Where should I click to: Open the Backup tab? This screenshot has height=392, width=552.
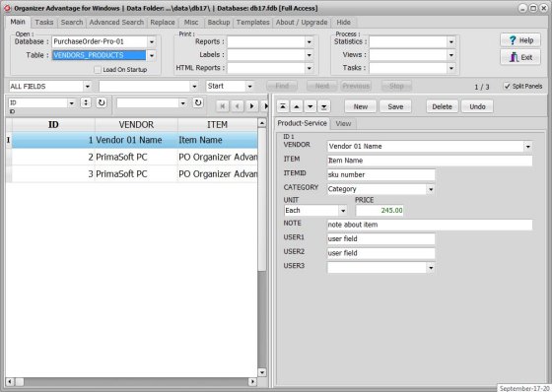pyautogui.click(x=219, y=23)
